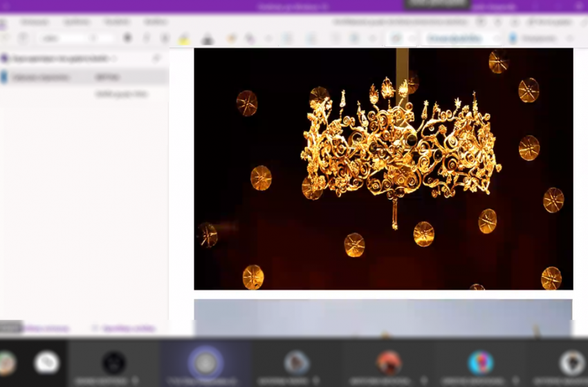This screenshot has height=387, width=588.
Task: Switch to the second ribbon tab
Action: coord(76,22)
